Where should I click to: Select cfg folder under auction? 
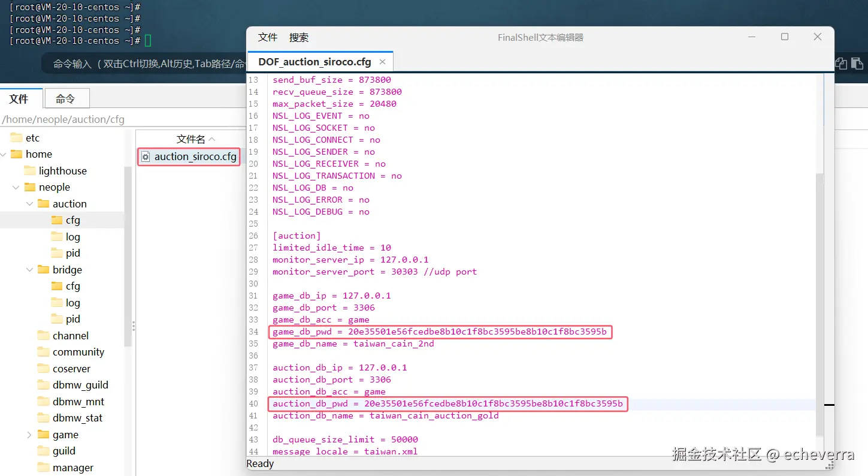[72, 220]
